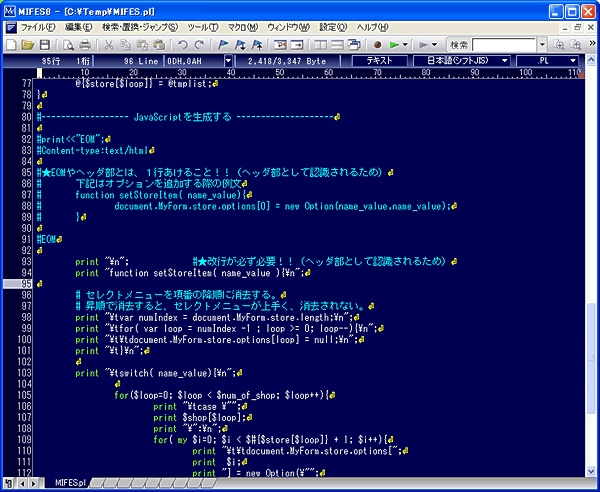Click the テキスト mode button

pyautogui.click(x=379, y=61)
